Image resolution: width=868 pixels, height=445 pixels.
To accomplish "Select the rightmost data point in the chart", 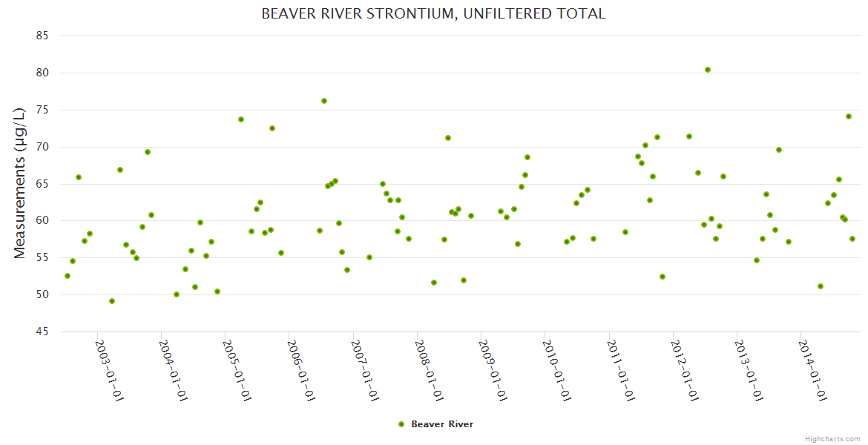I will (852, 239).
